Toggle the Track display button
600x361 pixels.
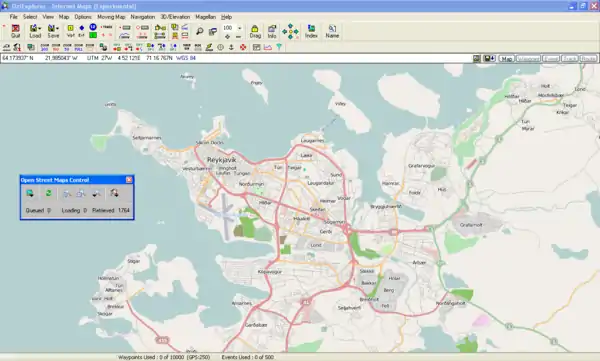[x=570, y=59]
